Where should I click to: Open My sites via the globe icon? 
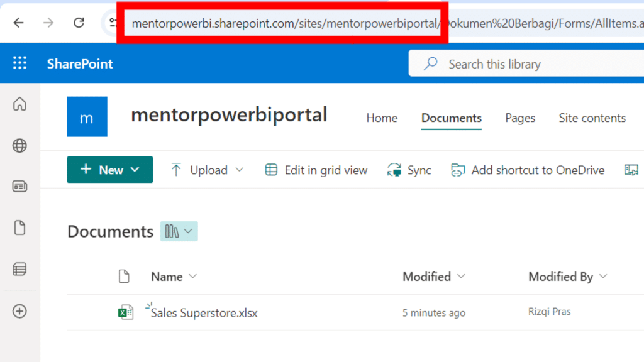[x=19, y=145]
